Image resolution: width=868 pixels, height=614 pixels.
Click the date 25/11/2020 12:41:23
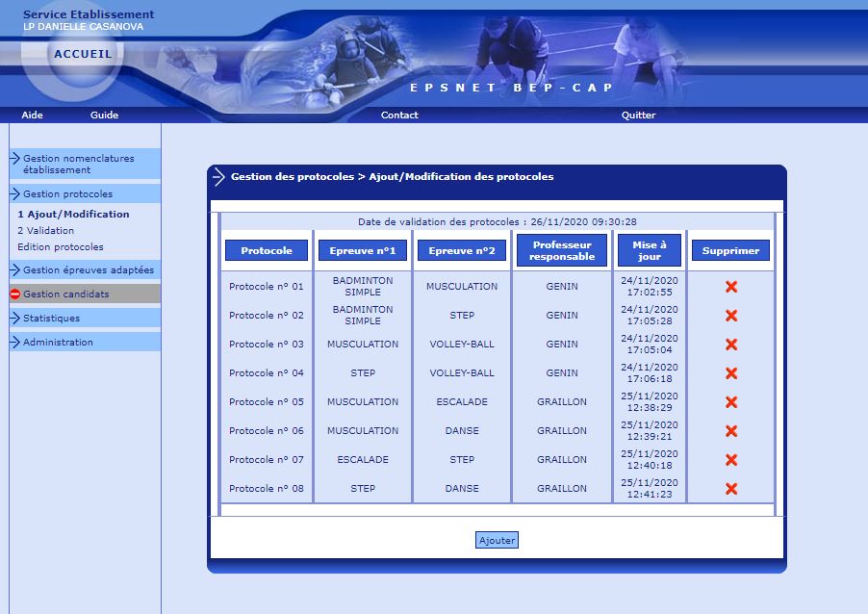click(x=650, y=488)
